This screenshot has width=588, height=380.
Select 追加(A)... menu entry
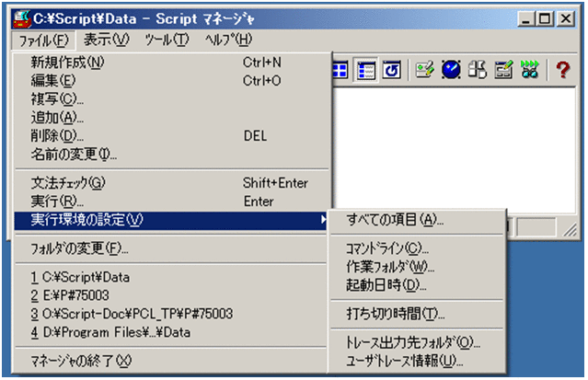point(172,118)
